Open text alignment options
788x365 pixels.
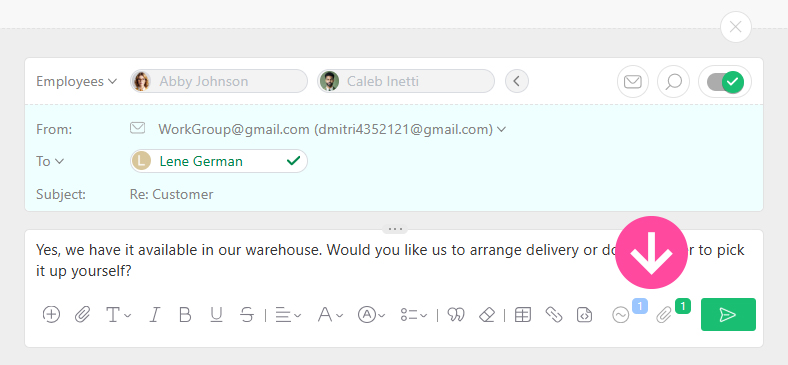[x=288, y=315]
